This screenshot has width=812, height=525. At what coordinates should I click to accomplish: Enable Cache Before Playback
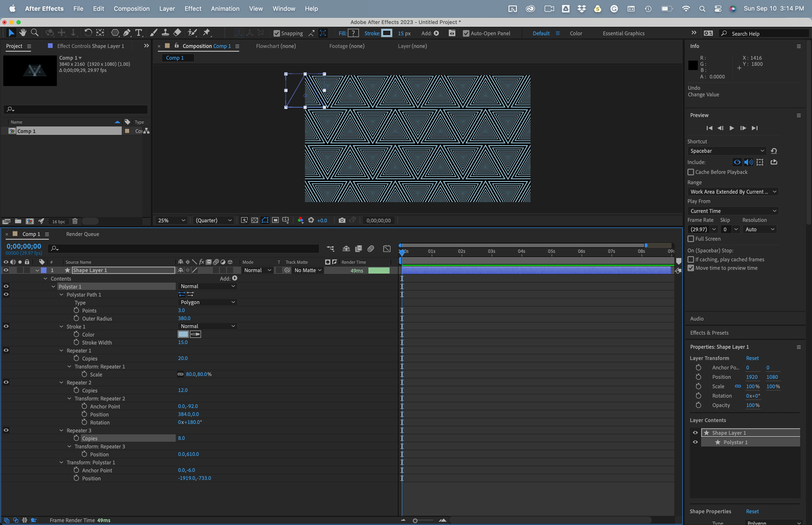[691, 172]
